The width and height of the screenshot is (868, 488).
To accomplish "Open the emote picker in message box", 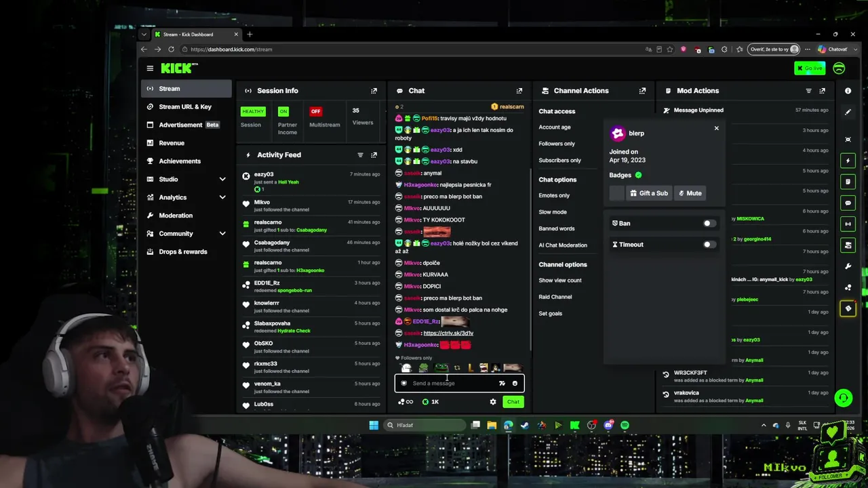I will [x=515, y=384].
